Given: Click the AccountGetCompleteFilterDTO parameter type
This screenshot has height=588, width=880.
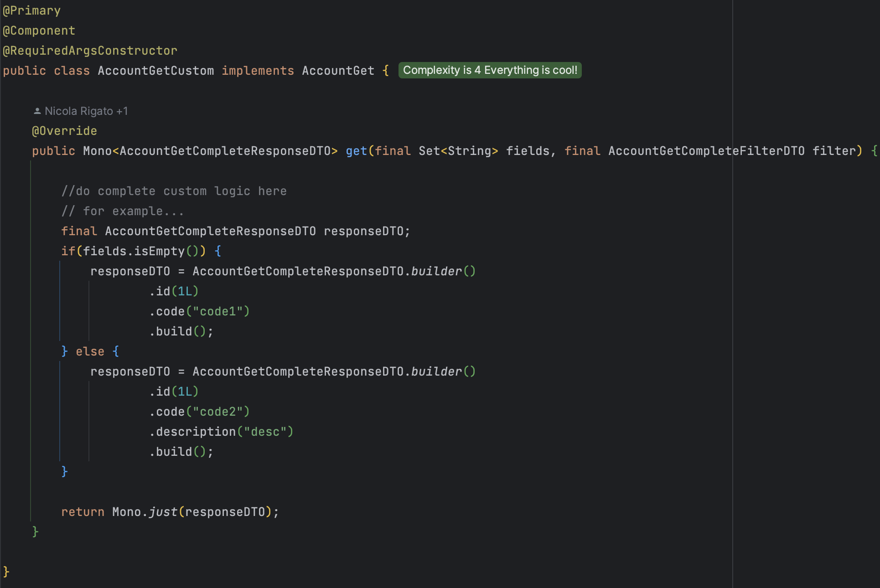Looking at the screenshot, I should [706, 151].
